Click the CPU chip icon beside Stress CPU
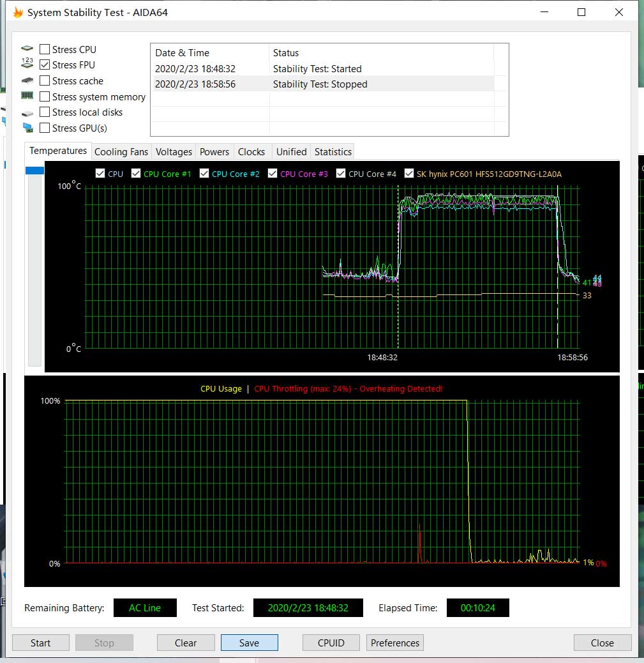 click(x=27, y=49)
